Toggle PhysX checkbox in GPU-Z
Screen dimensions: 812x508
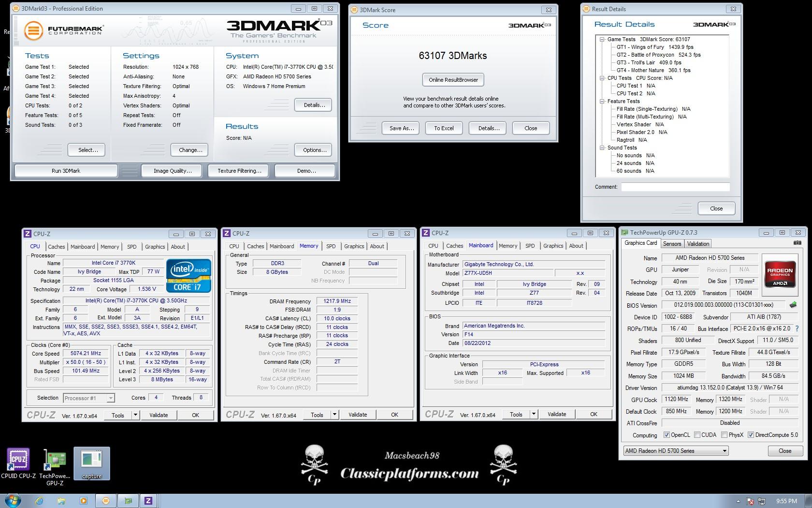click(724, 435)
